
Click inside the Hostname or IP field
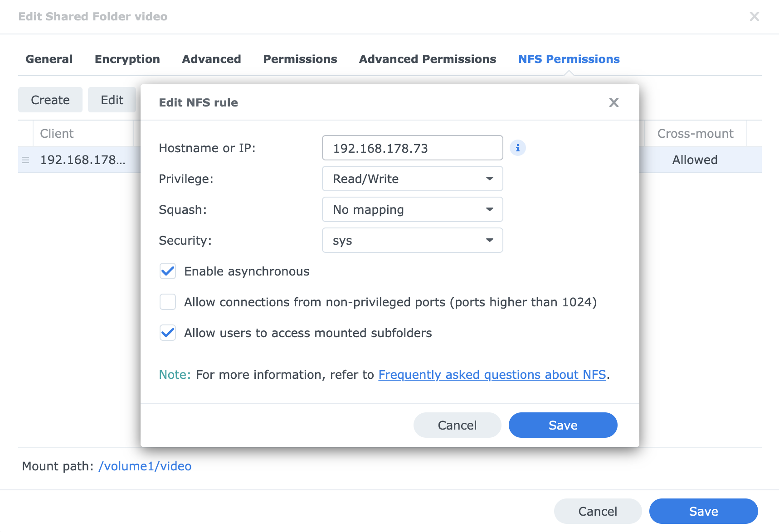click(x=412, y=148)
